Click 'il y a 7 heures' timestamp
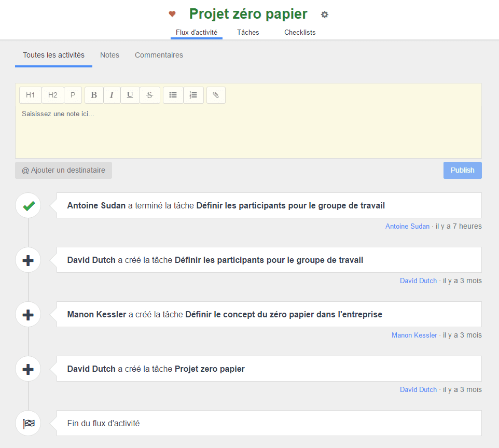Image resolution: width=499 pixels, height=448 pixels. pos(459,226)
